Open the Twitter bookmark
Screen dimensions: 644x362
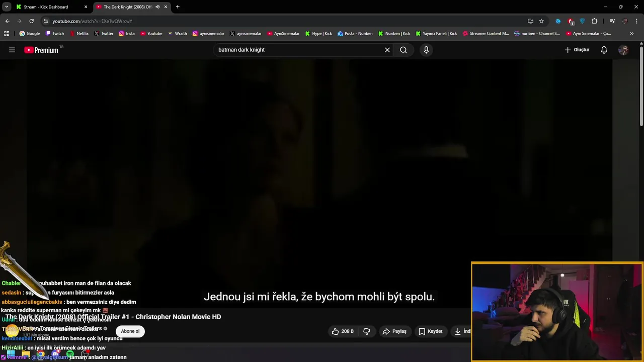coord(104,34)
